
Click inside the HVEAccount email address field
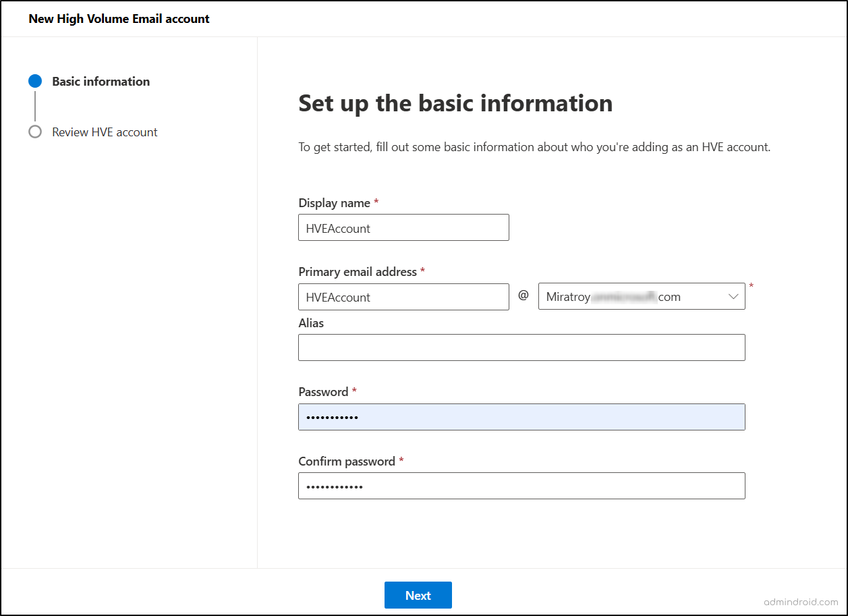(403, 297)
